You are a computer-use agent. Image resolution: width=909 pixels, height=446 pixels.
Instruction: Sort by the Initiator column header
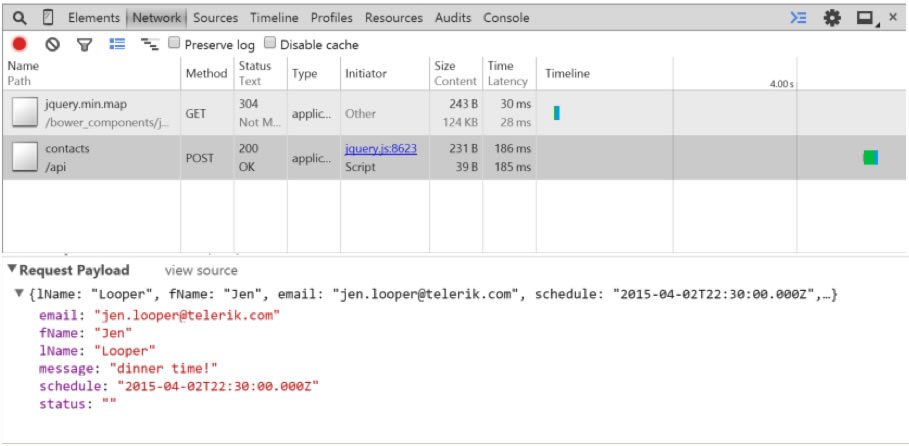coord(385,73)
